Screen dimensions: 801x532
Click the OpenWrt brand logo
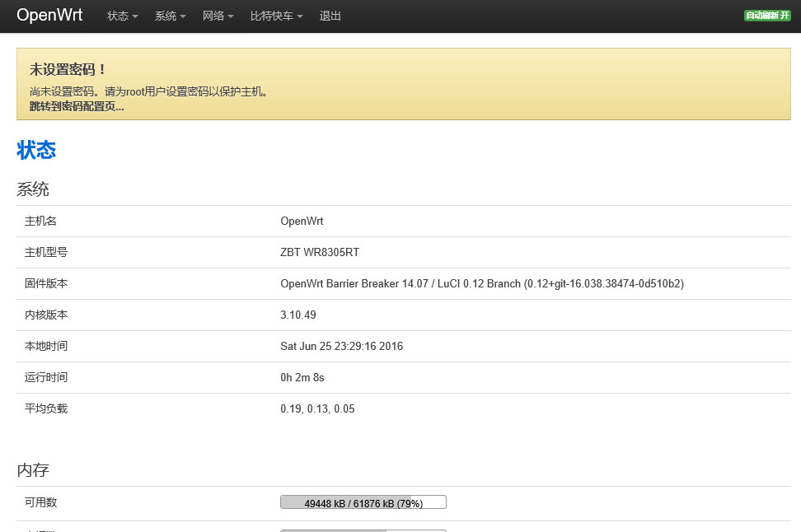pos(49,16)
